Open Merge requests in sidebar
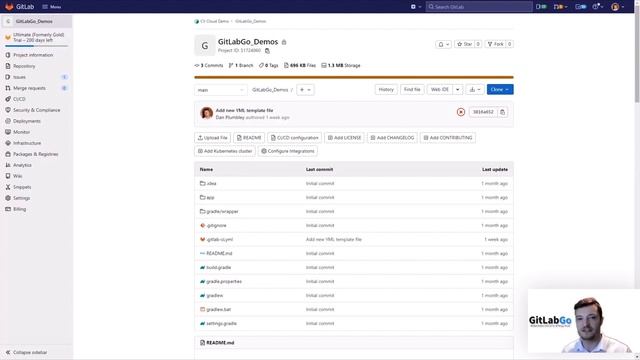The image size is (640, 360). (29, 88)
